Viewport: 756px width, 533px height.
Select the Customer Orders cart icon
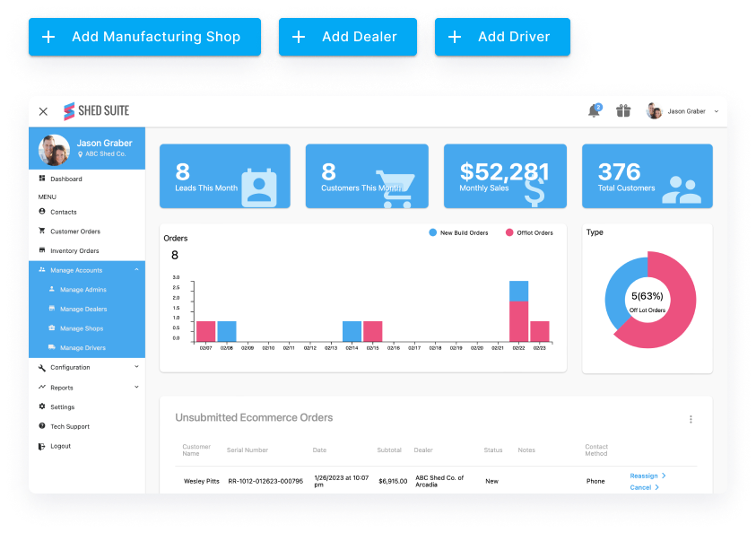click(x=41, y=231)
